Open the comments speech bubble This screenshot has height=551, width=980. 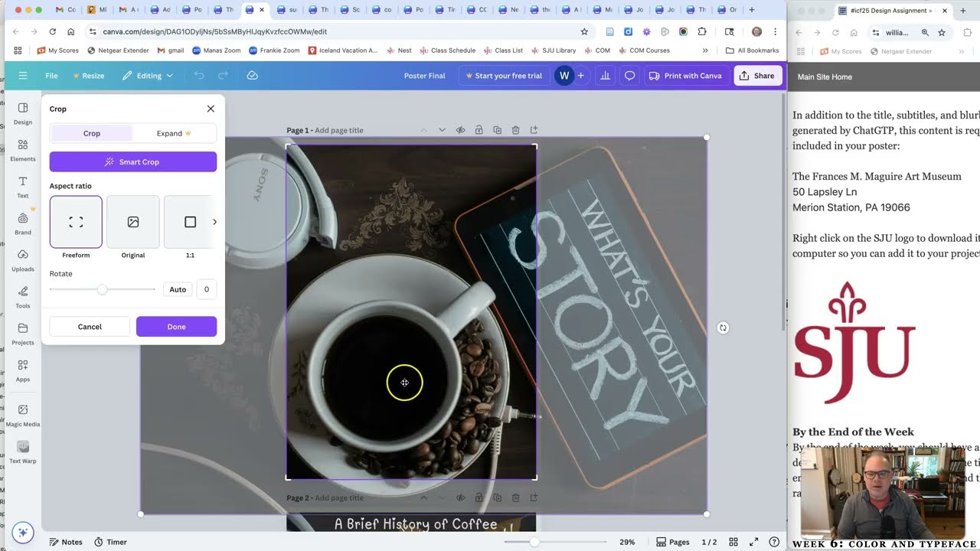coord(629,76)
